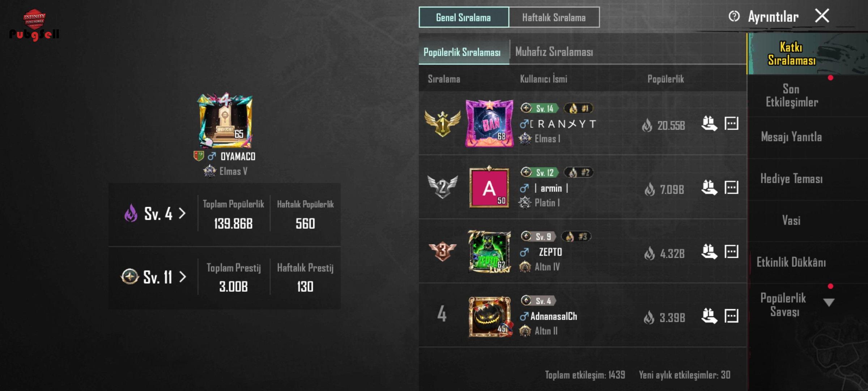
Task: Select Popülerlik Sıralaması tab
Action: (x=462, y=52)
